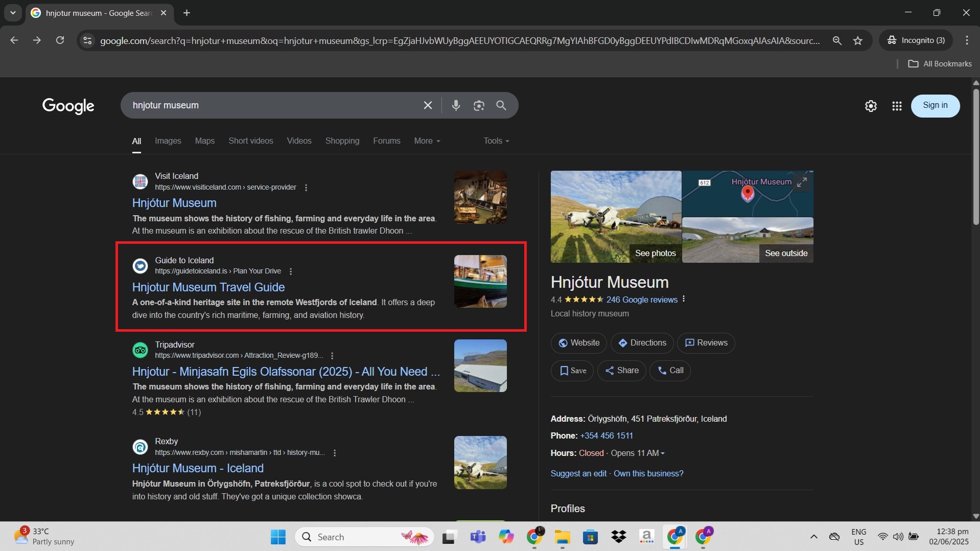
Task: Clear the search box with X icon
Action: pos(428,105)
